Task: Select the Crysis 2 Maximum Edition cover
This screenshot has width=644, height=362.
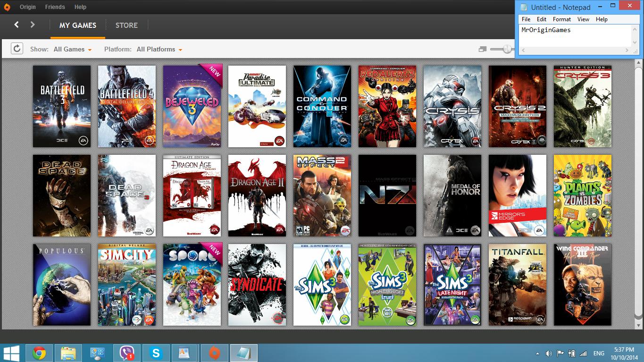Action: click(x=518, y=106)
